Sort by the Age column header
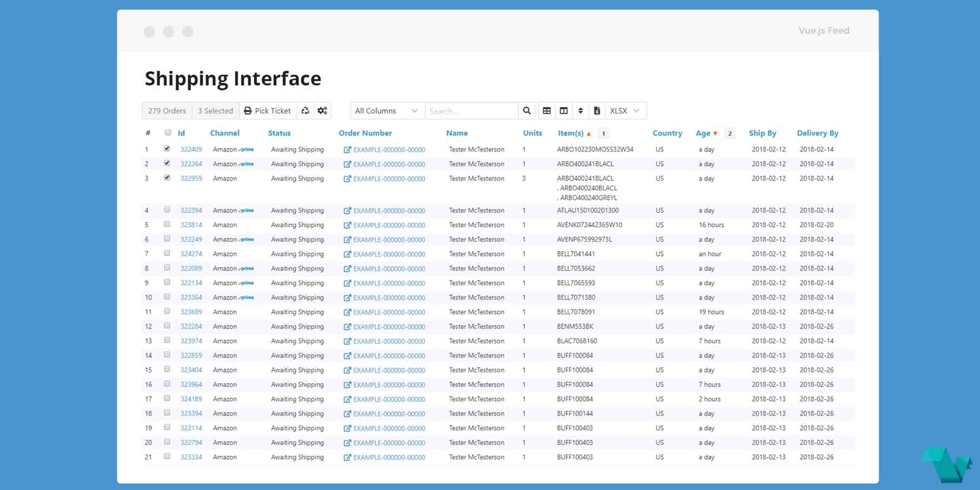The height and width of the screenshot is (490, 980). tap(703, 133)
